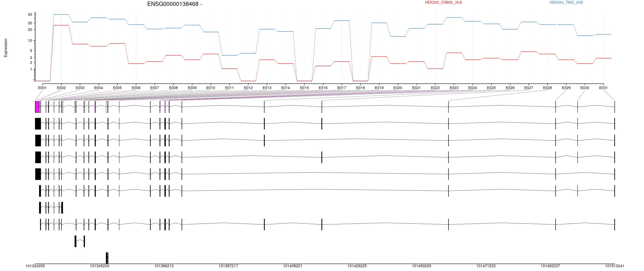Click exon label E031
Viewport: 644px width, 271px height.
point(603,88)
